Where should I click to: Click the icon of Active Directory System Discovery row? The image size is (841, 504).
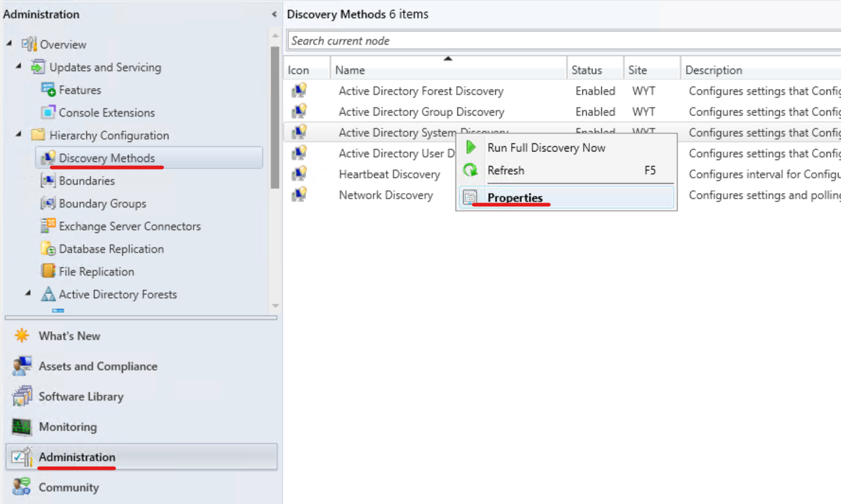(299, 132)
